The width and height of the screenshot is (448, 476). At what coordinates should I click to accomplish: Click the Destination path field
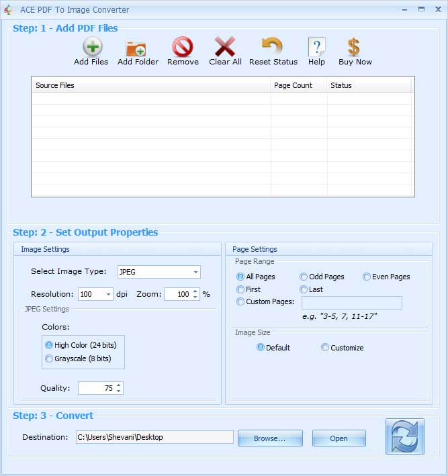pyautogui.click(x=154, y=437)
